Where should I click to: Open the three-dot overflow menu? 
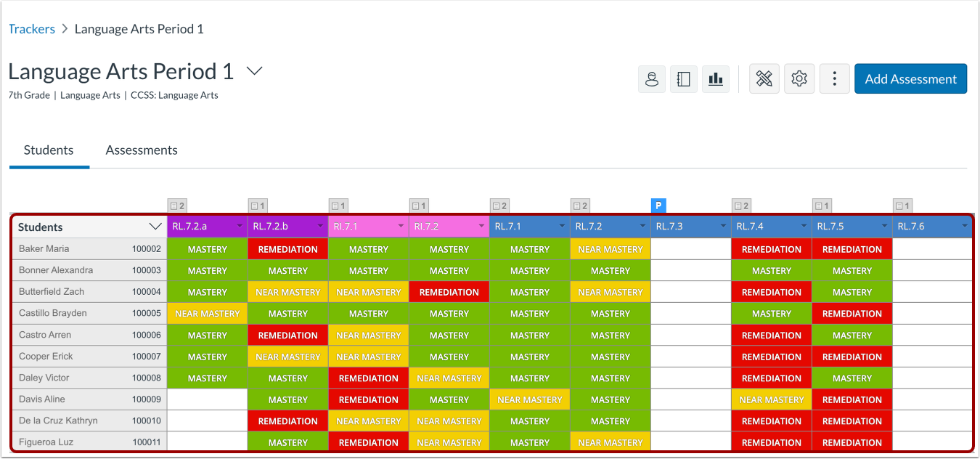point(834,78)
